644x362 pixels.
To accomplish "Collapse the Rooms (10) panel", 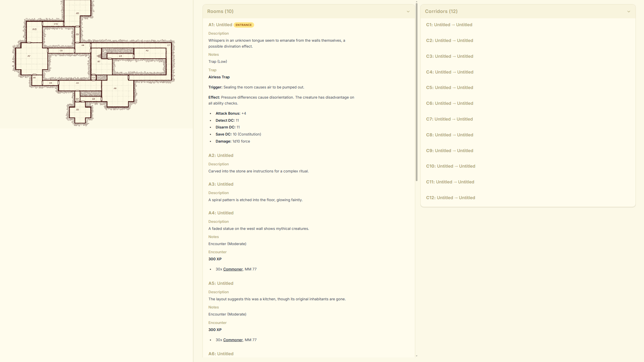I will (x=408, y=11).
